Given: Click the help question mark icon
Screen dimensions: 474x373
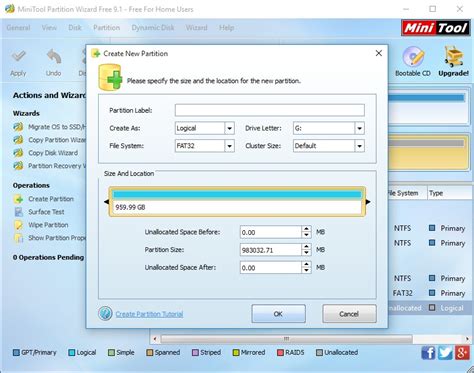Looking at the screenshot, I should point(105,314).
